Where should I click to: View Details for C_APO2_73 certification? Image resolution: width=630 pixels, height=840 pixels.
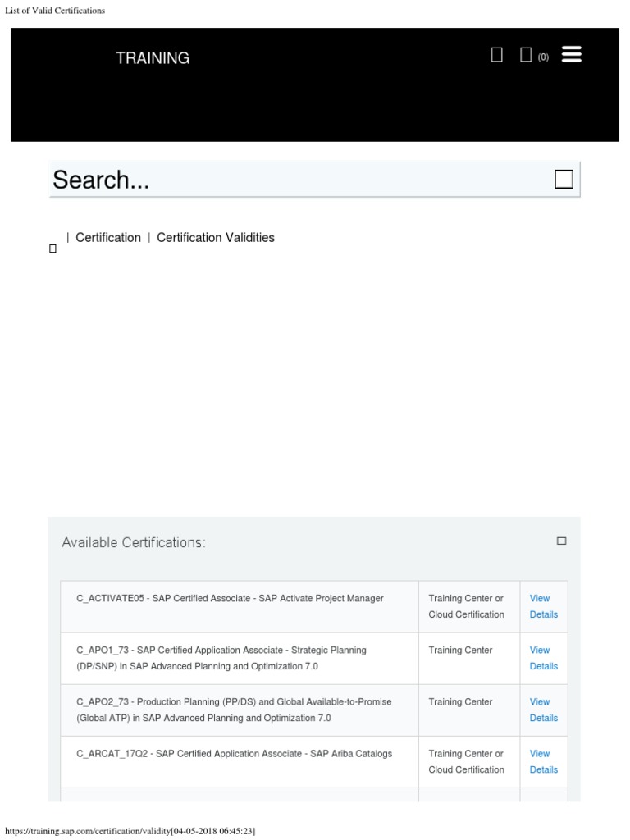point(543,710)
